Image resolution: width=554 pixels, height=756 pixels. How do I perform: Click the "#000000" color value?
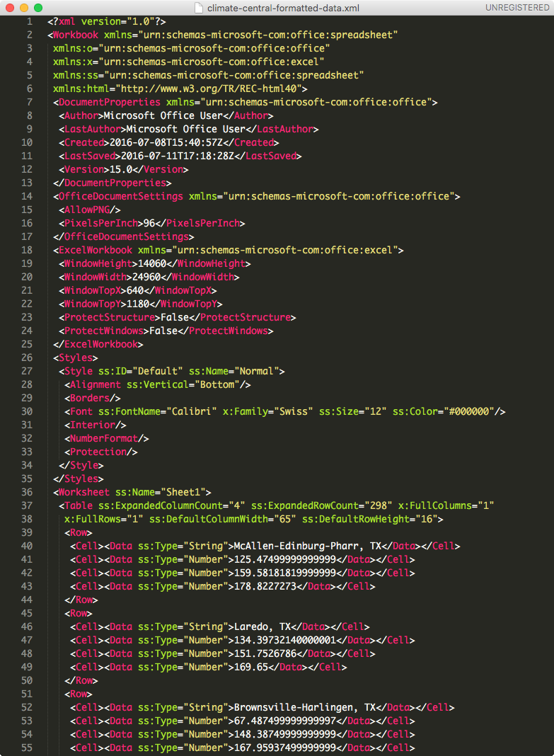(471, 412)
